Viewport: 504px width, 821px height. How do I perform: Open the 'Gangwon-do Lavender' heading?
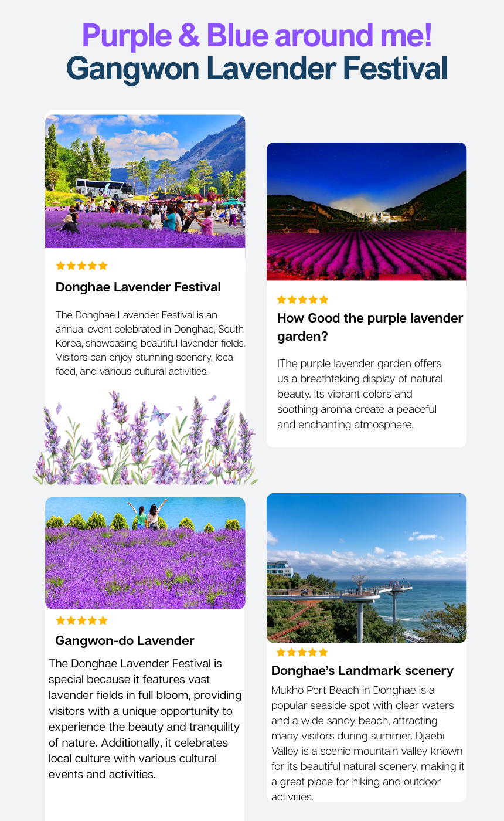(x=125, y=640)
